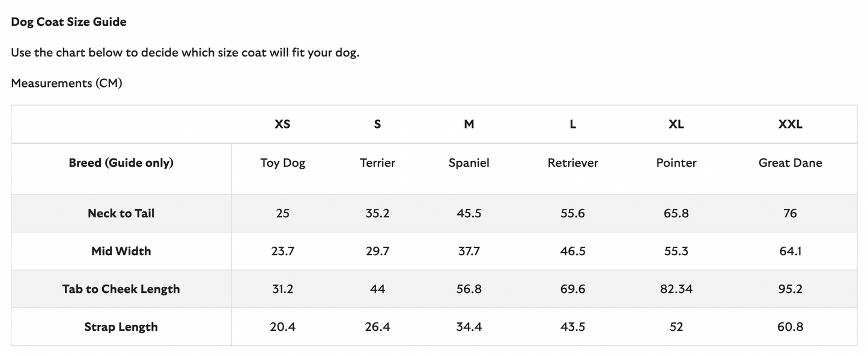Click the Retriever breed cell

(572, 163)
